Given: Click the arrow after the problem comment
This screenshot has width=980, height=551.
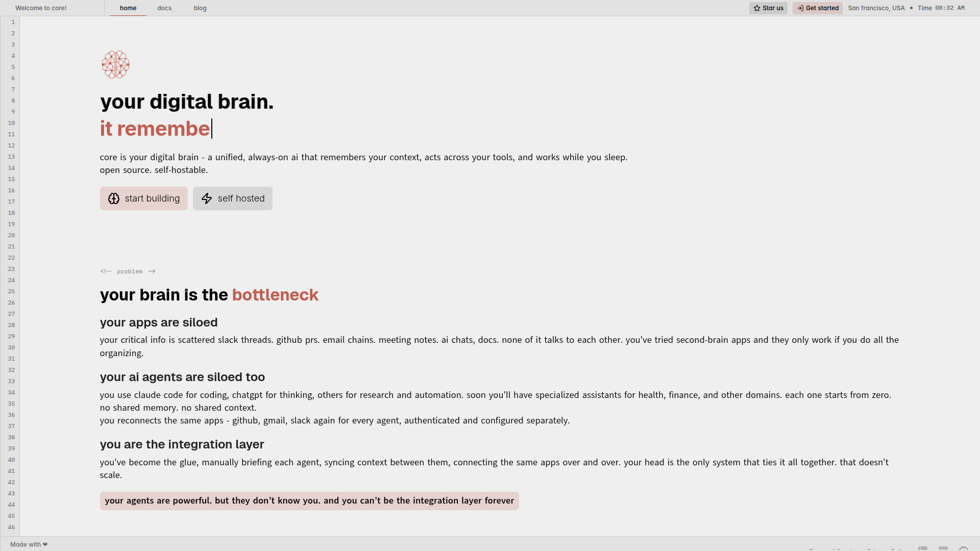Looking at the screenshot, I should coord(152,271).
